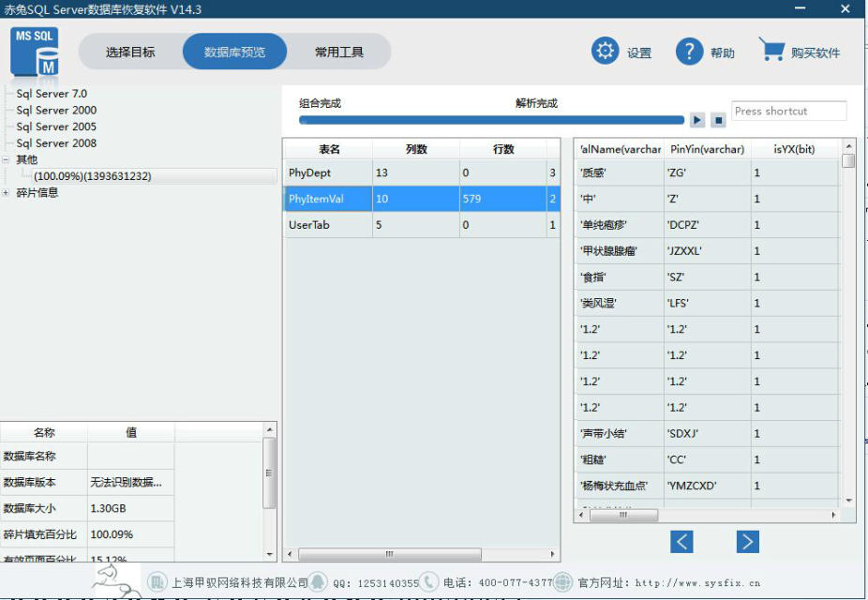Switch to the 数据库预览 tab

pyautogui.click(x=234, y=52)
